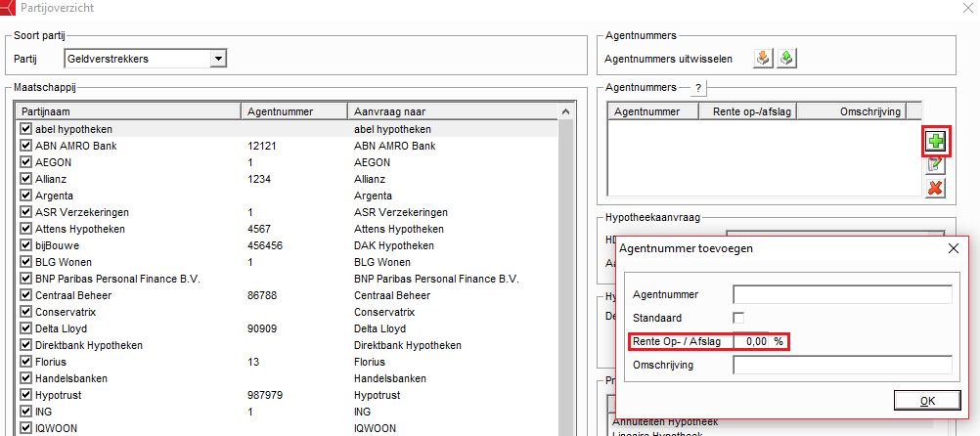Toggle the AEGON checkbox
This screenshot has width=980, height=436.
pyautogui.click(x=25, y=162)
